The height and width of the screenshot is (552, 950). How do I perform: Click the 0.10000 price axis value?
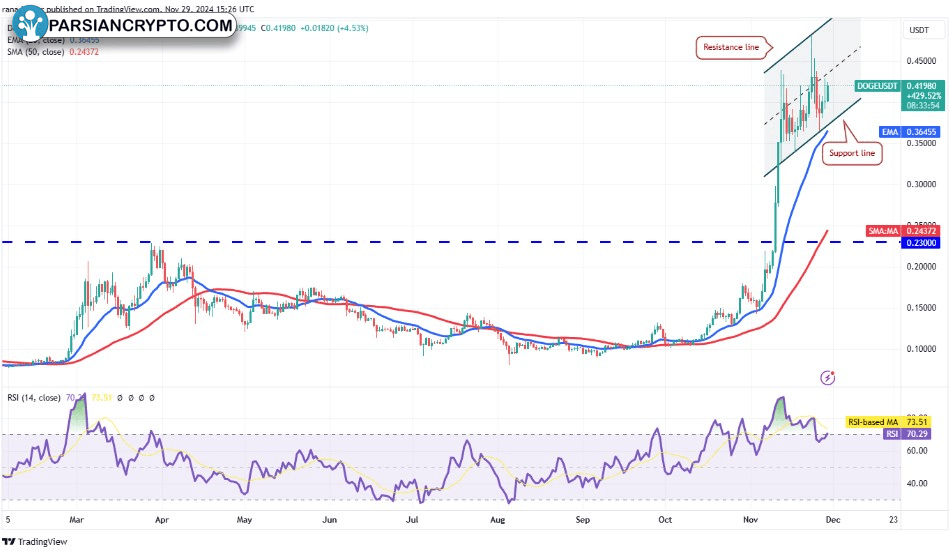921,349
